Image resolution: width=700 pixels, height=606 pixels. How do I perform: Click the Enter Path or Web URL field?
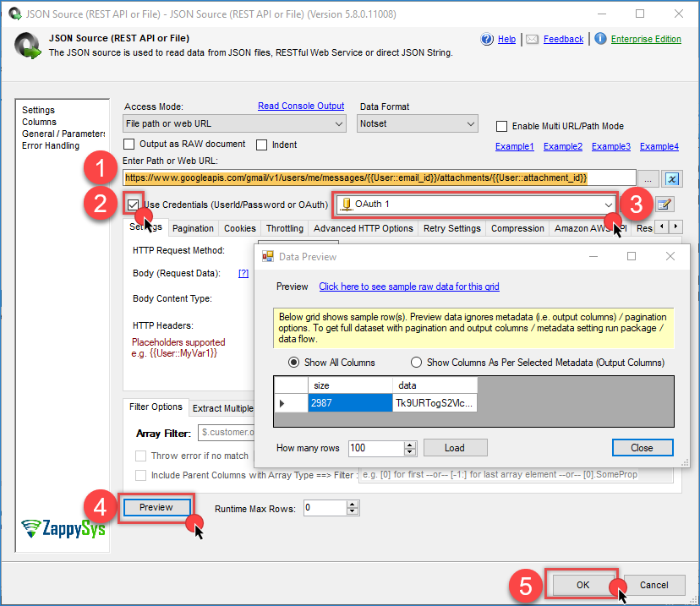pyautogui.click(x=379, y=177)
